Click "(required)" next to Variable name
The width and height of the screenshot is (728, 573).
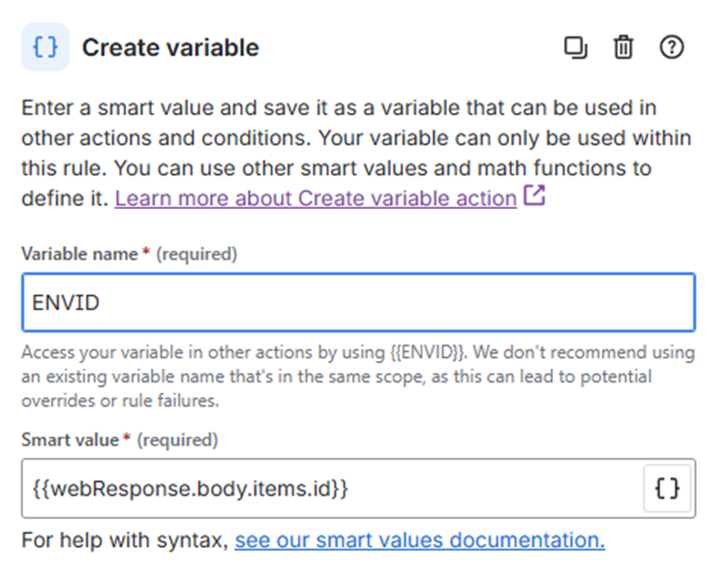pos(196,255)
